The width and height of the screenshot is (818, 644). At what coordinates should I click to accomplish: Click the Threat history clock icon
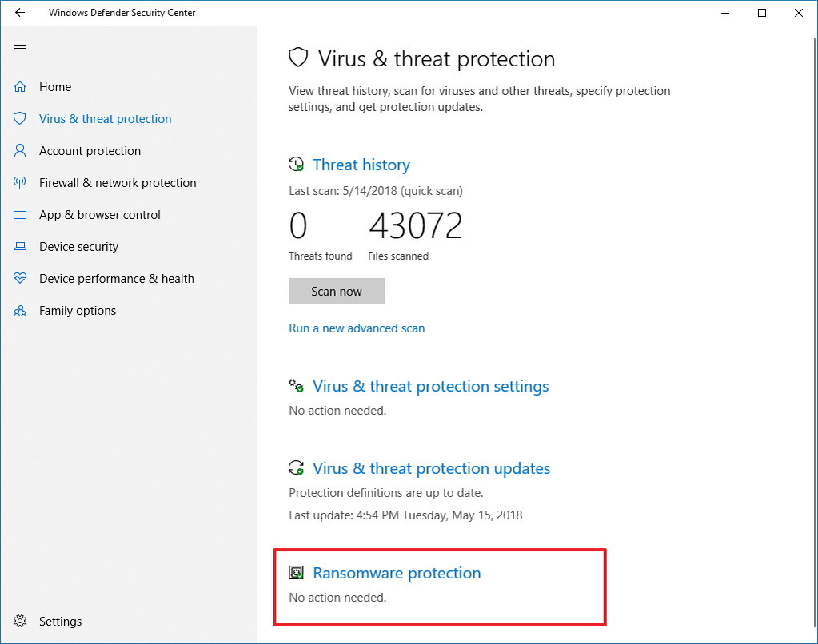[x=296, y=164]
